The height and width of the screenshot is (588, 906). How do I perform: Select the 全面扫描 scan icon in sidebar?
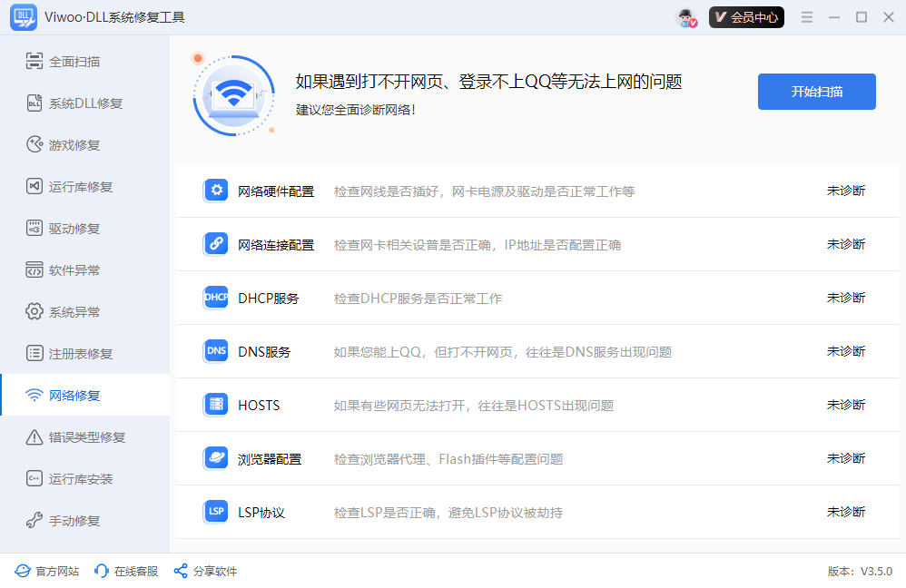pos(34,61)
